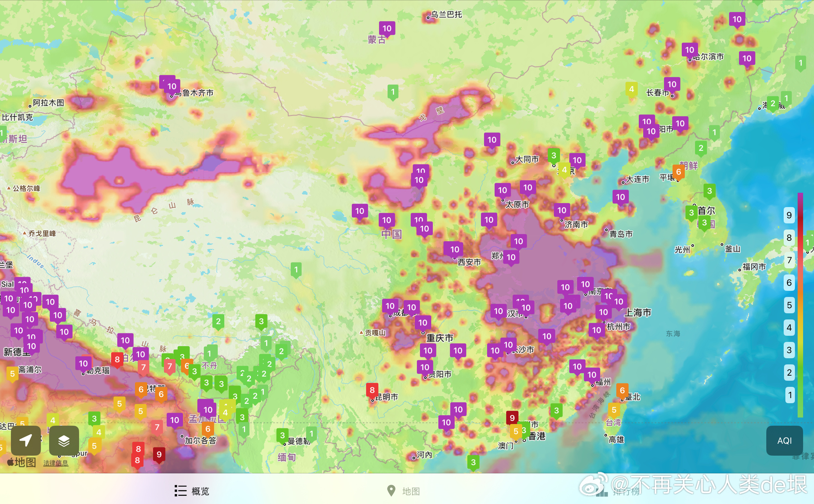Switch to the 概览 overview tab

(x=192, y=491)
